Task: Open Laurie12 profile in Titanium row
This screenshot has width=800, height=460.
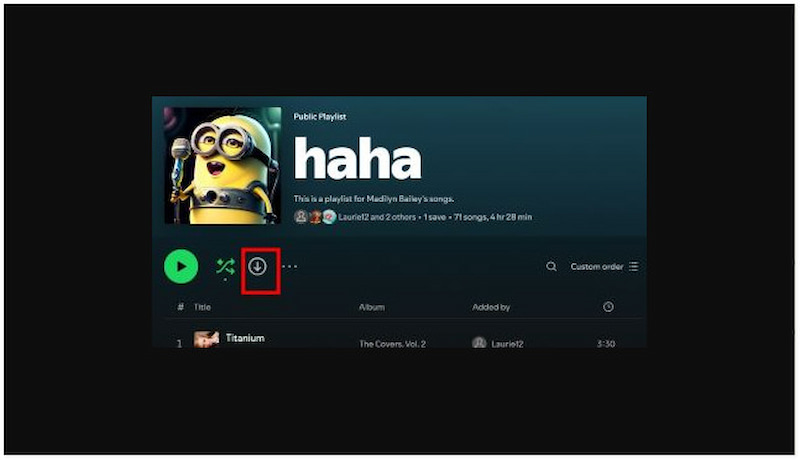Action: pos(507,344)
